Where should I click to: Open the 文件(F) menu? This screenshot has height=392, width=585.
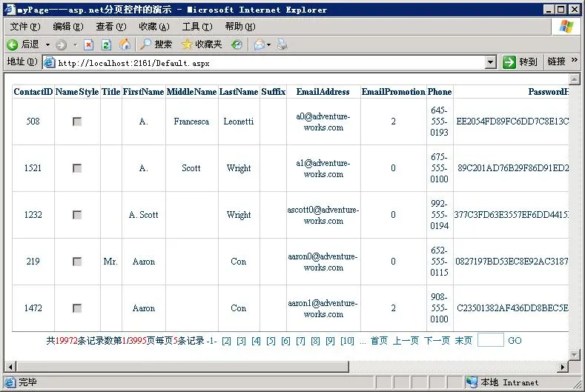coord(25,27)
